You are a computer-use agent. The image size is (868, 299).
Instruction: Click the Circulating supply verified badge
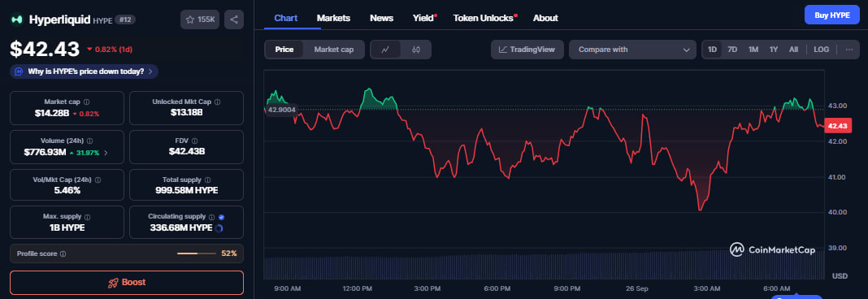[221, 217]
